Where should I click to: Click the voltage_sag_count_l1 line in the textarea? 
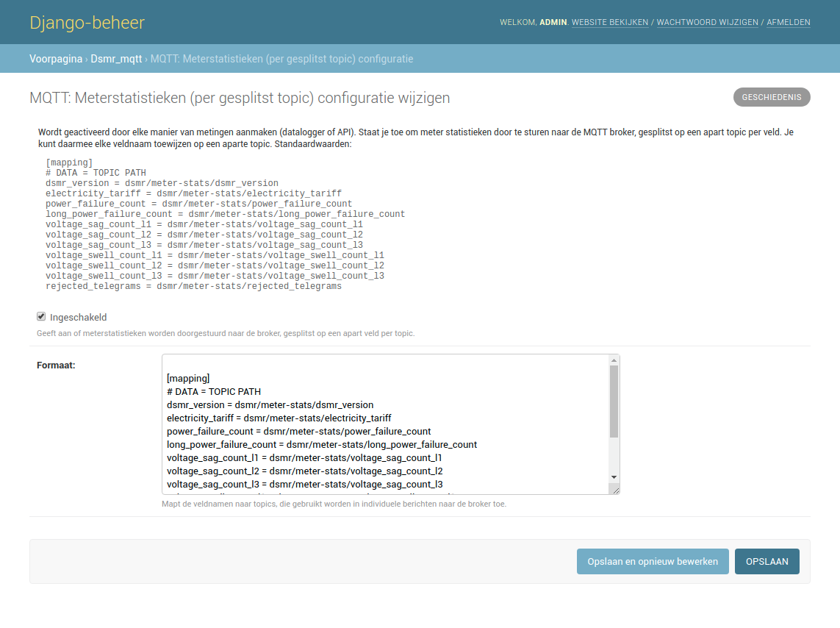[304, 458]
